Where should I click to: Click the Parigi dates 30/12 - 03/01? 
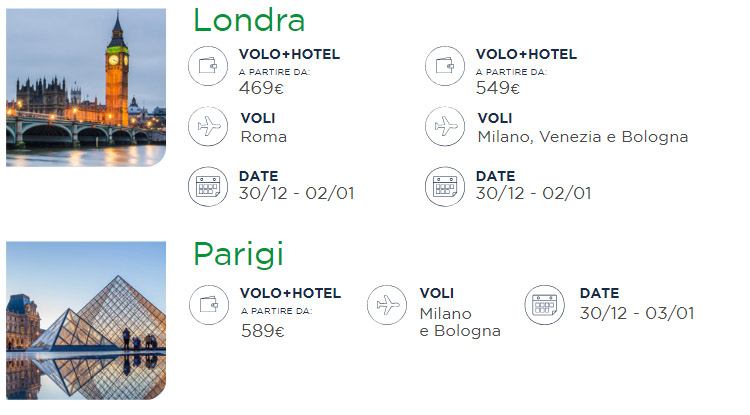(637, 313)
